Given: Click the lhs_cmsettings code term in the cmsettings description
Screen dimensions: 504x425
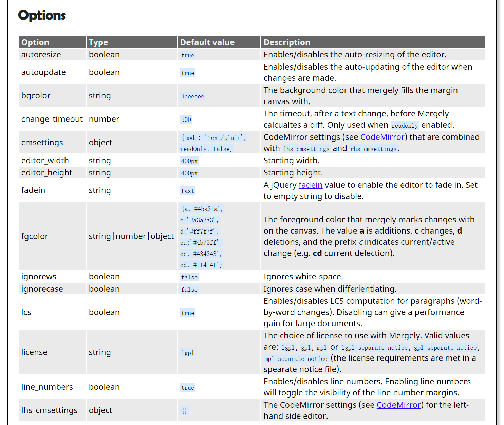Looking at the screenshot, I should pyautogui.click(x=306, y=149).
